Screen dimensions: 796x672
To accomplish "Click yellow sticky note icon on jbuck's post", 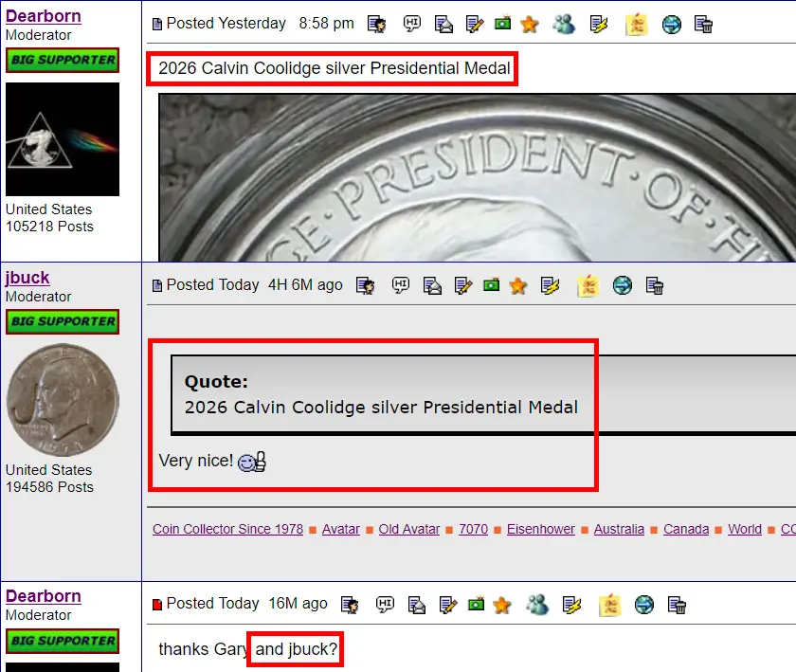I will click(588, 286).
